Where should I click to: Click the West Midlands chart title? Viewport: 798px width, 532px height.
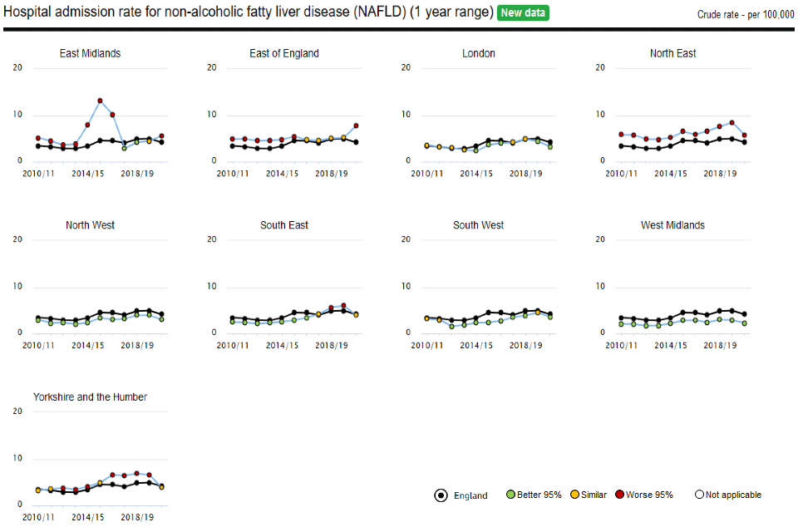pyautogui.click(x=673, y=225)
